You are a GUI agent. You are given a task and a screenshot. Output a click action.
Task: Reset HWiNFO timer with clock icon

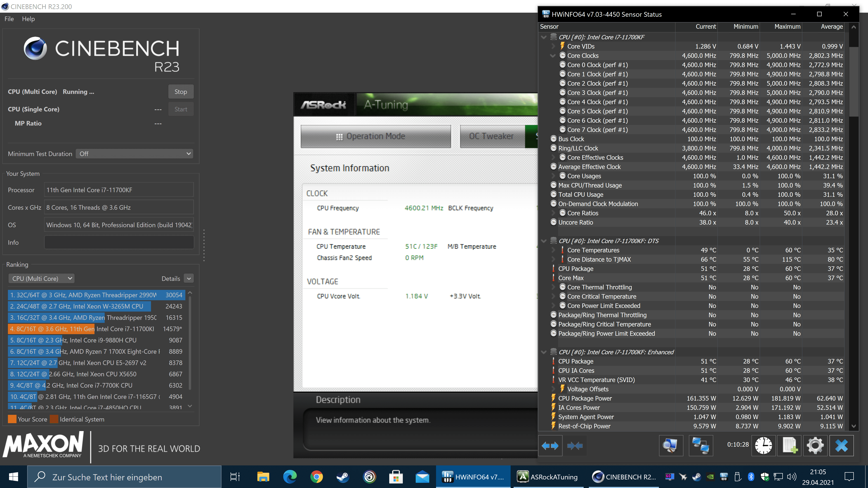click(763, 446)
